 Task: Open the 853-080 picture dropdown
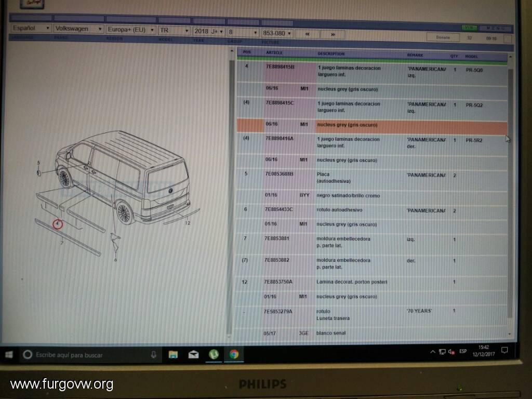[x=276, y=33]
